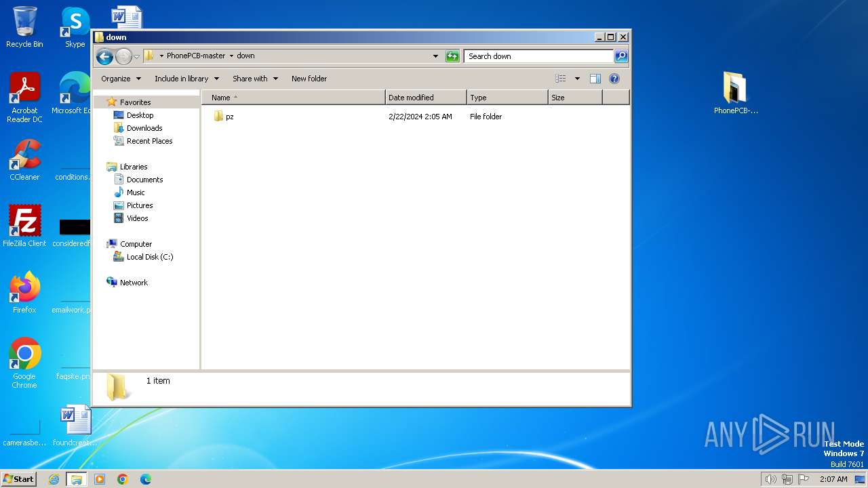Viewport: 868px width, 488px height.
Task: Select Microsoft Edge desktop icon
Action: [x=73, y=94]
